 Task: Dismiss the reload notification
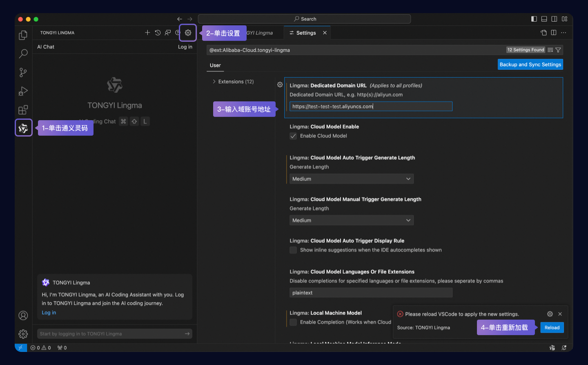(560, 314)
